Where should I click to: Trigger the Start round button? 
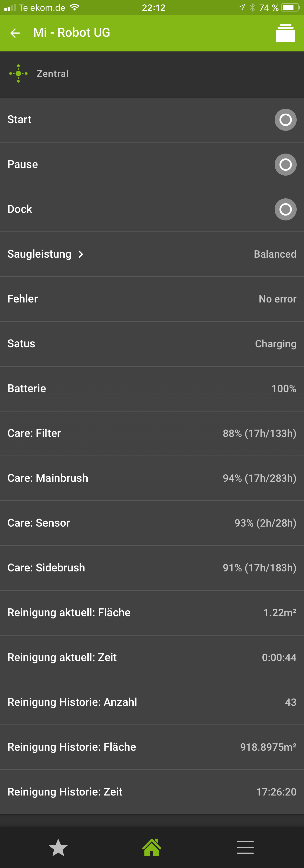point(285,120)
